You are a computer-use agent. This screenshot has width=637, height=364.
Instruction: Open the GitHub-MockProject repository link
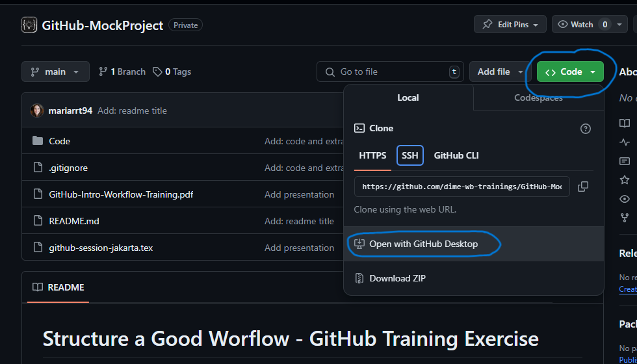pyautogui.click(x=103, y=25)
